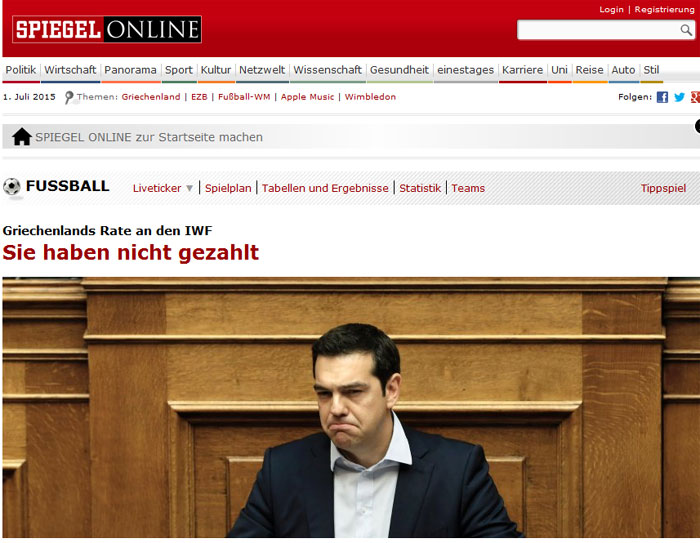Go to the Netzwelt section
Viewport: 700px width, 543px height.
click(262, 70)
